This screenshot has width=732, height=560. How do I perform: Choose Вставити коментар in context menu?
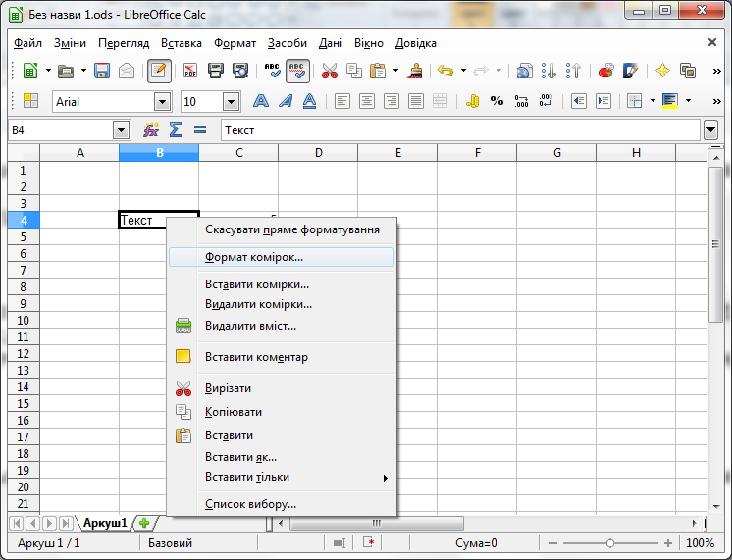tap(282, 357)
